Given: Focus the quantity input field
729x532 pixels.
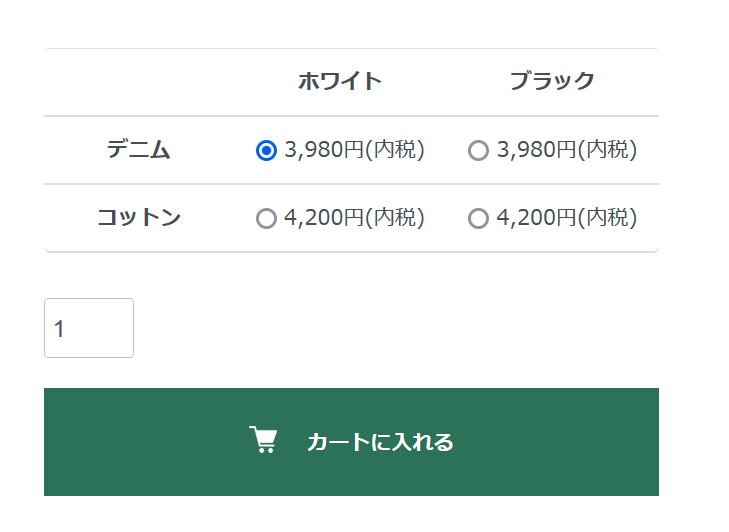Looking at the screenshot, I should (88, 328).
